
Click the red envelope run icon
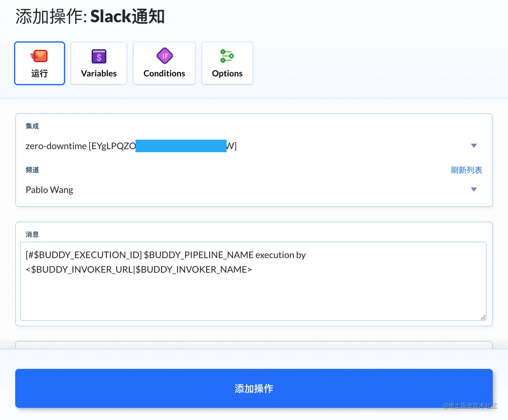[x=39, y=56]
